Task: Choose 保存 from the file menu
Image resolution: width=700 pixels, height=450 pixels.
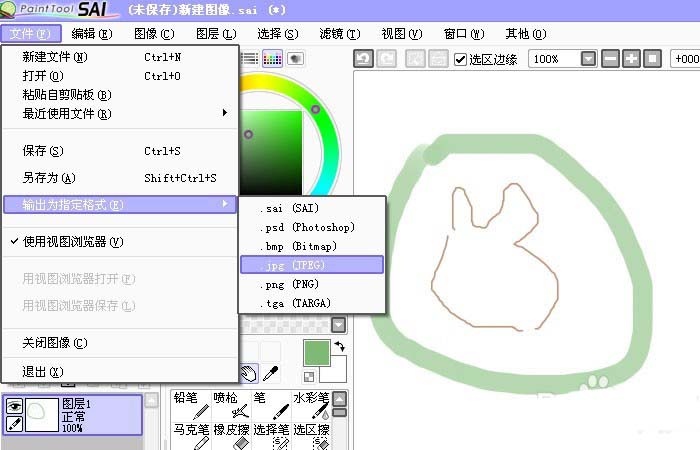Action: (x=120, y=151)
